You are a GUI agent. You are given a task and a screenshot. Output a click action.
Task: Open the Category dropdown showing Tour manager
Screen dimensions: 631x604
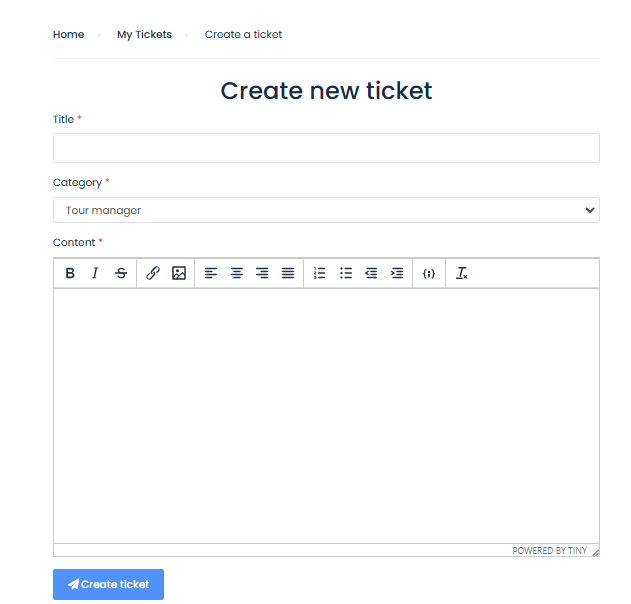click(326, 210)
